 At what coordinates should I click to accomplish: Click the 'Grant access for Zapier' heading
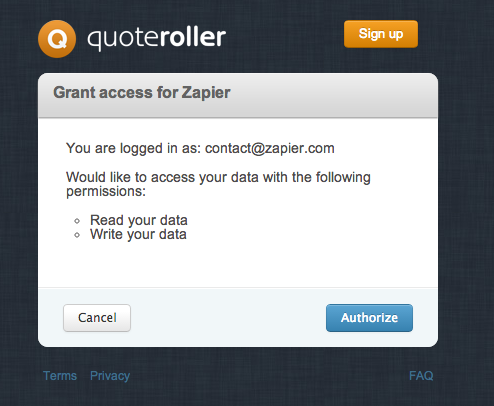tap(142, 92)
